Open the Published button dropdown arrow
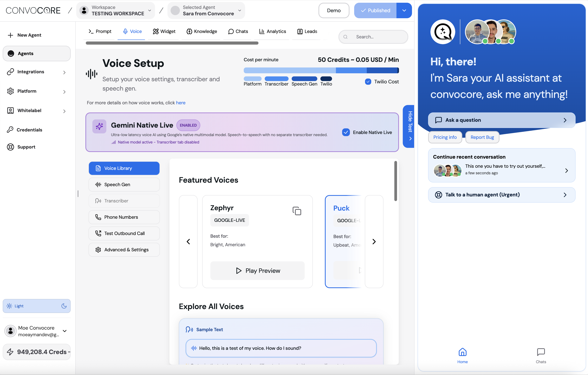588x375 pixels. click(404, 10)
